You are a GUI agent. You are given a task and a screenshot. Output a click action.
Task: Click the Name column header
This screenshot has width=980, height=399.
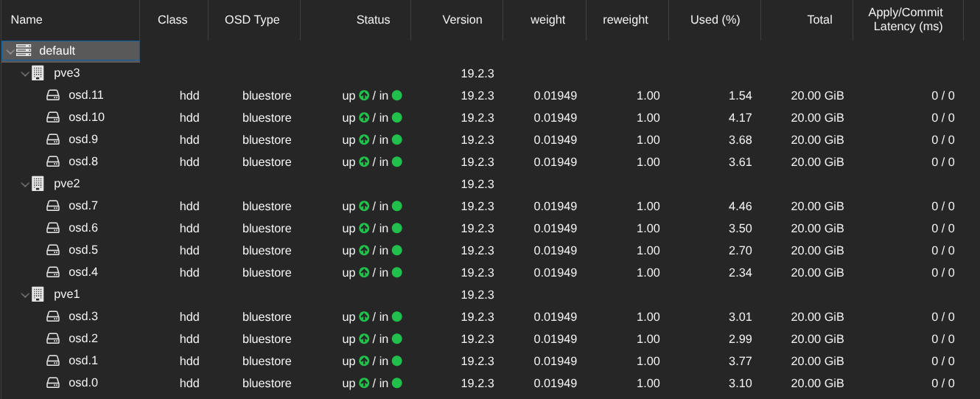coord(27,20)
